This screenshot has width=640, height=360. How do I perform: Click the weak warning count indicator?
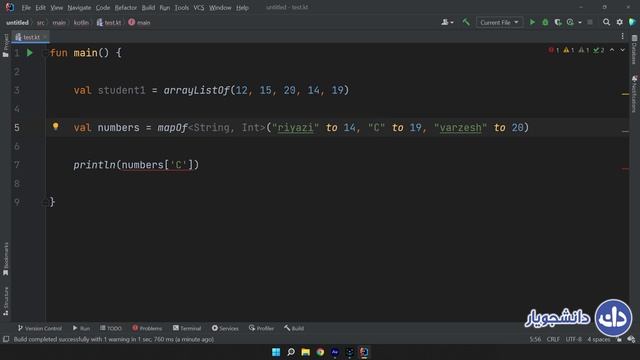coord(584,50)
